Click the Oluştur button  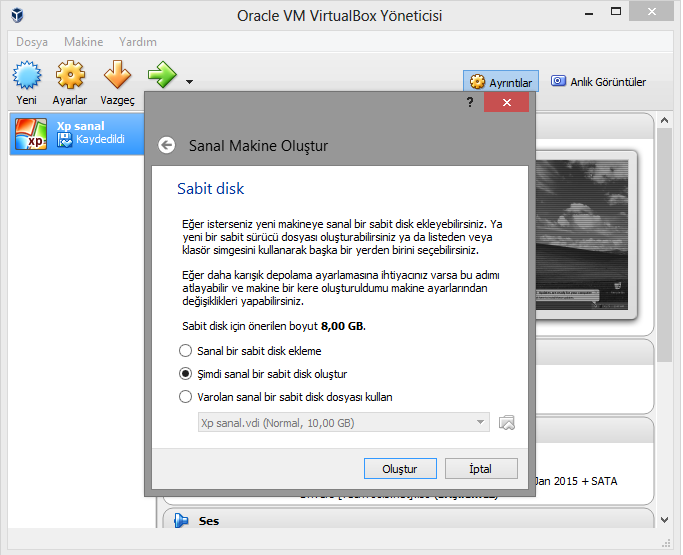point(400,469)
